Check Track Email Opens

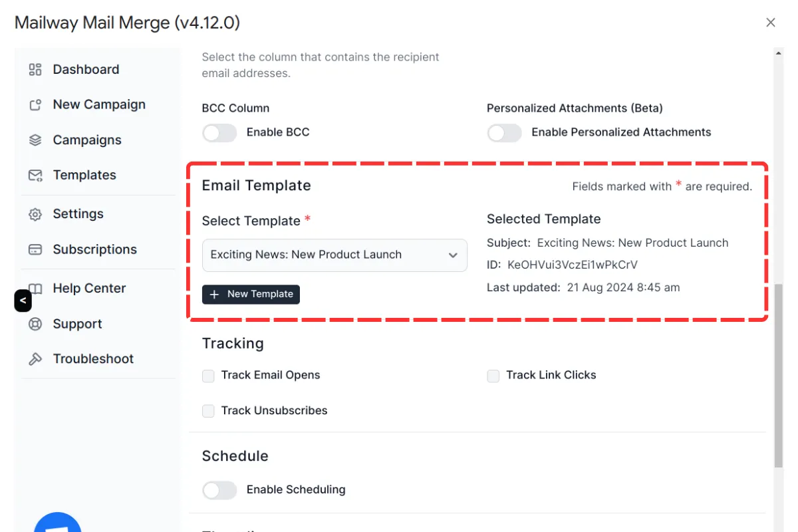[208, 376]
